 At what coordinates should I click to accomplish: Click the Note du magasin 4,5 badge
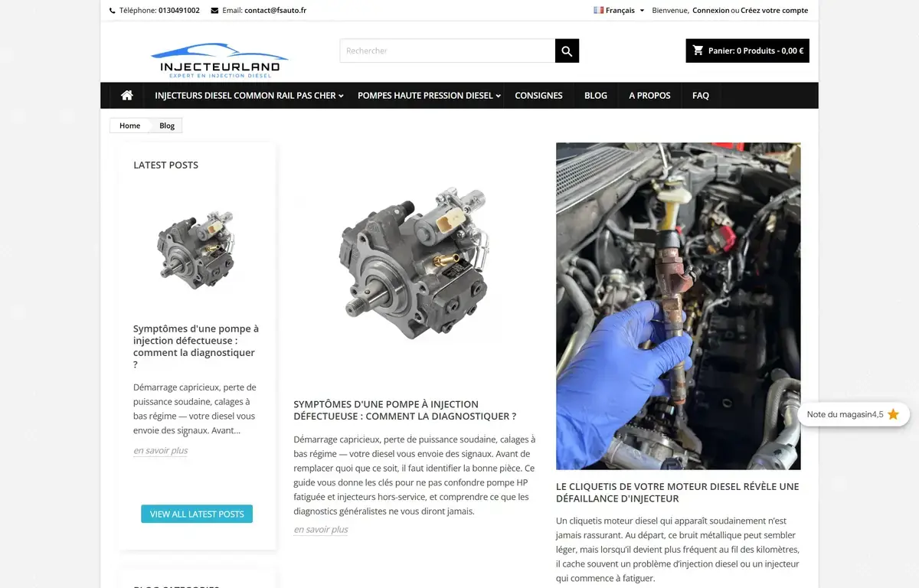point(854,414)
